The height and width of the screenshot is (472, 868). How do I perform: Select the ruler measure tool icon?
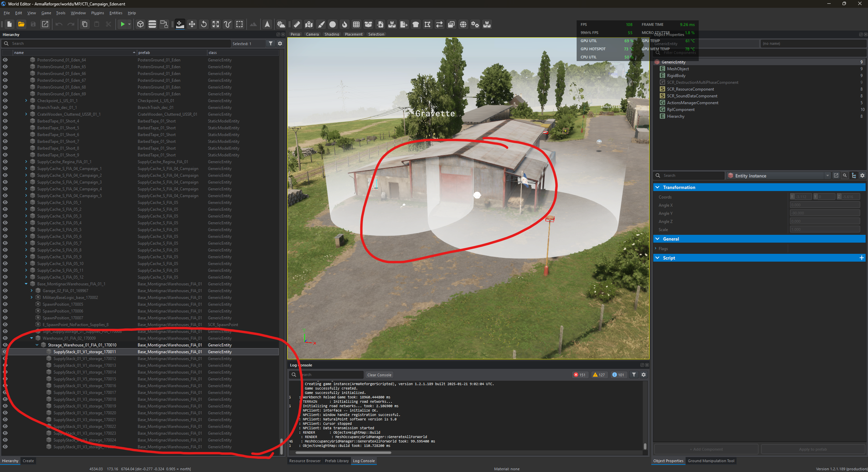click(x=297, y=24)
